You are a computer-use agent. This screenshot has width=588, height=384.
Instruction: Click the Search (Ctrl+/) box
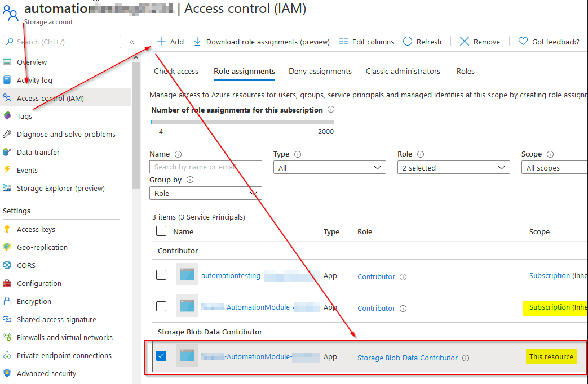coord(62,42)
